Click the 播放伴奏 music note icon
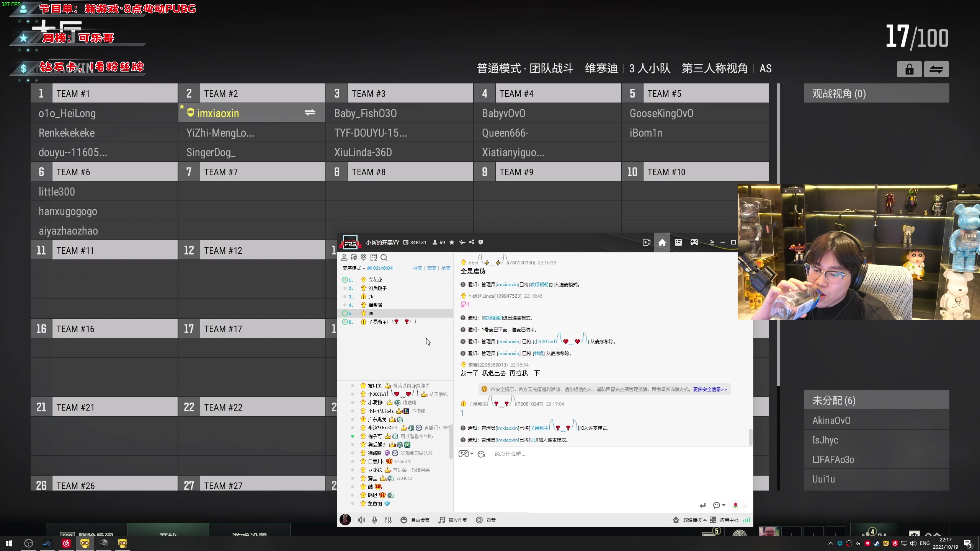980x551 pixels. 441,520
